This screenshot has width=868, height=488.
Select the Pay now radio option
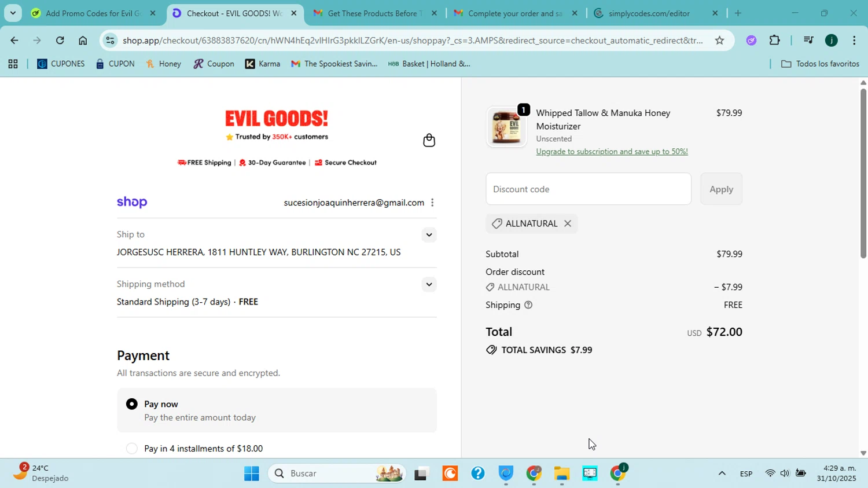click(132, 404)
